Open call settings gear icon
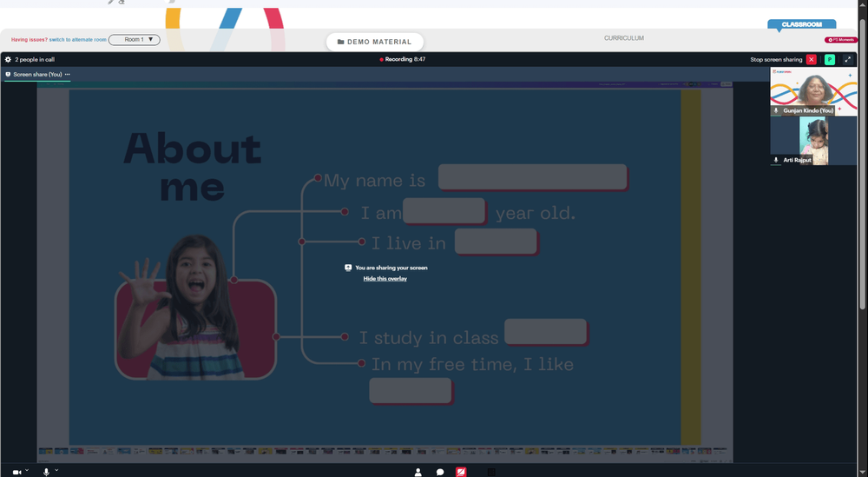 (8, 59)
